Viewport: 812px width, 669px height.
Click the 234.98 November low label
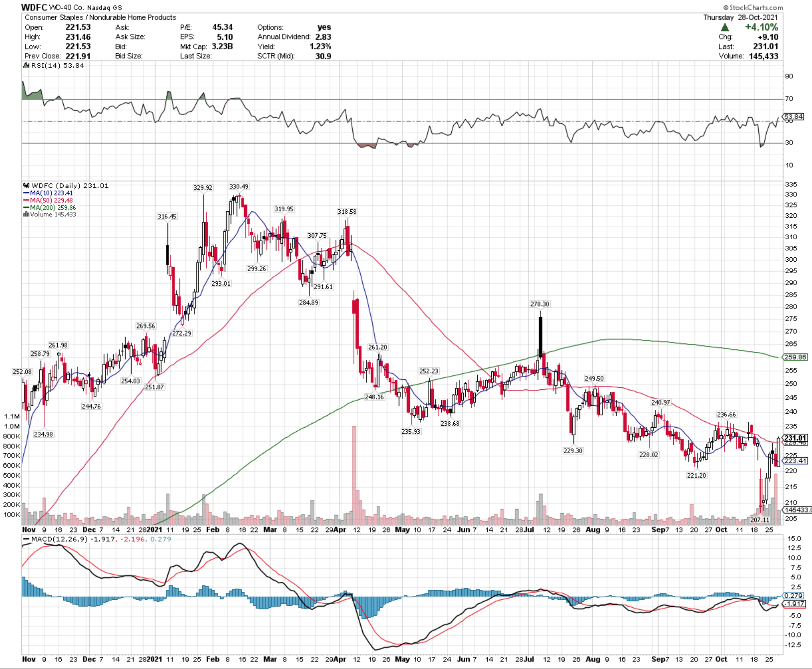click(x=43, y=434)
